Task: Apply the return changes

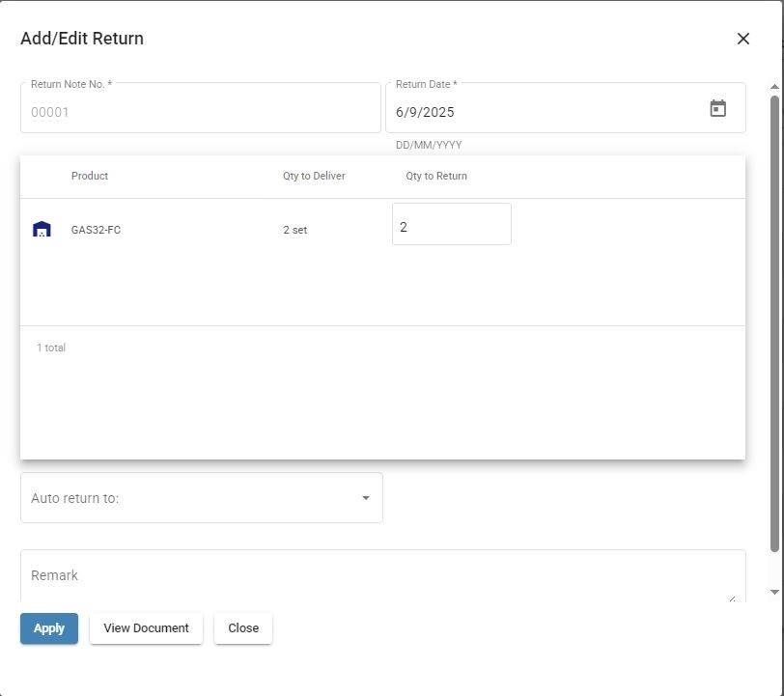Action: 49,628
